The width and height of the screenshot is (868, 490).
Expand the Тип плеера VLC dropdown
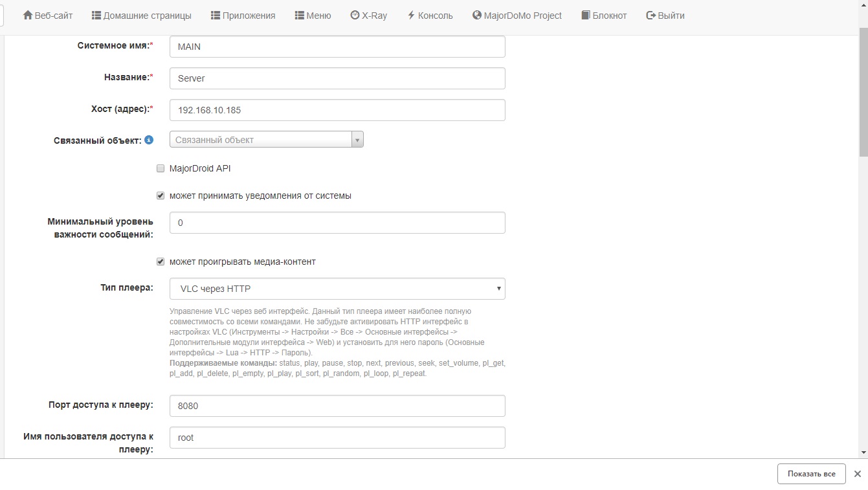coord(337,289)
